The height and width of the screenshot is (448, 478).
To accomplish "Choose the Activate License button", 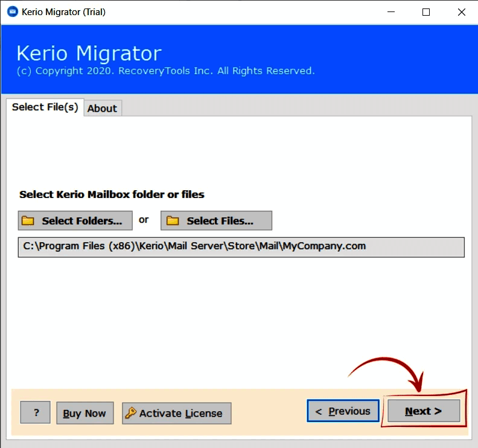I will [x=176, y=414].
